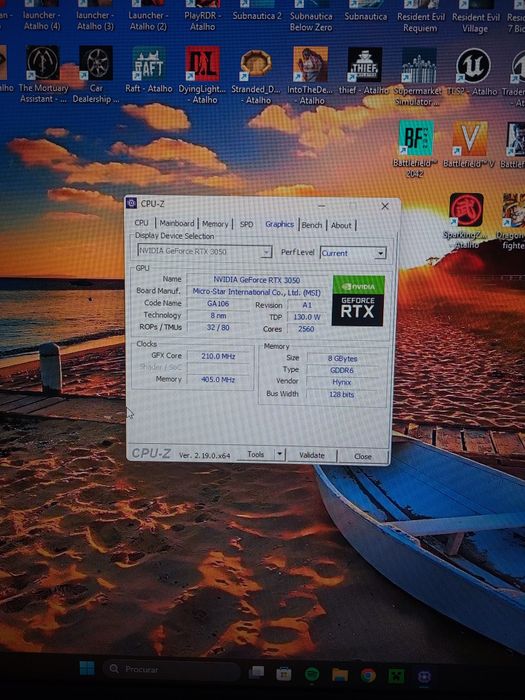Open Task View on the taskbar

(256, 672)
